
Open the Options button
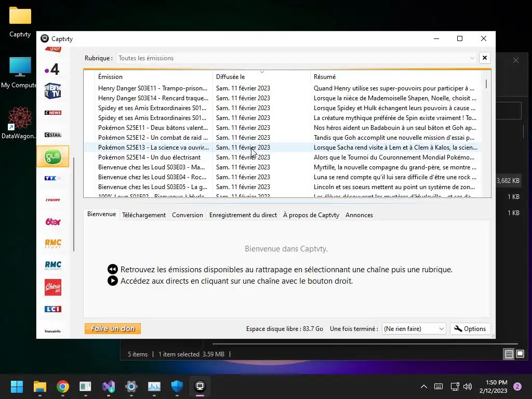point(470,329)
